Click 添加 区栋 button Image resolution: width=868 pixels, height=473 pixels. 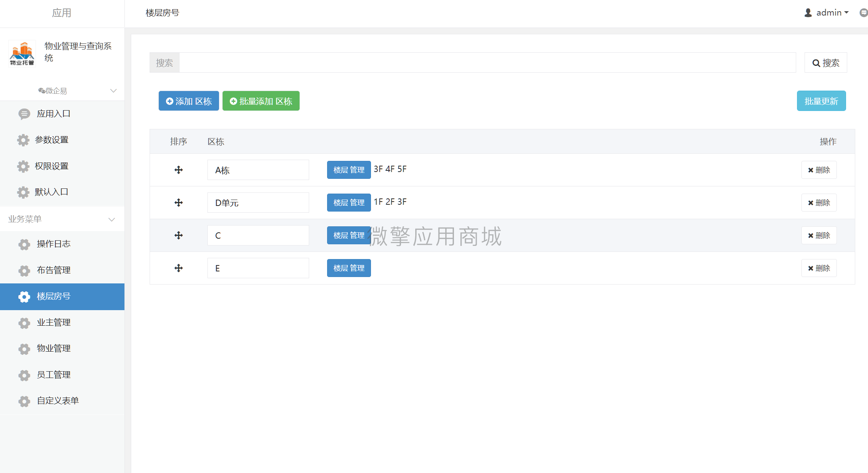pyautogui.click(x=189, y=101)
